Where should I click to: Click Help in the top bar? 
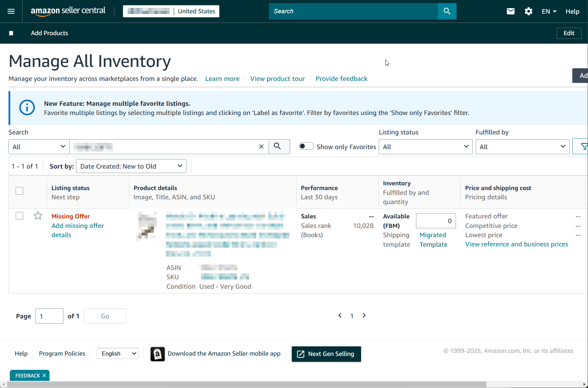click(572, 11)
